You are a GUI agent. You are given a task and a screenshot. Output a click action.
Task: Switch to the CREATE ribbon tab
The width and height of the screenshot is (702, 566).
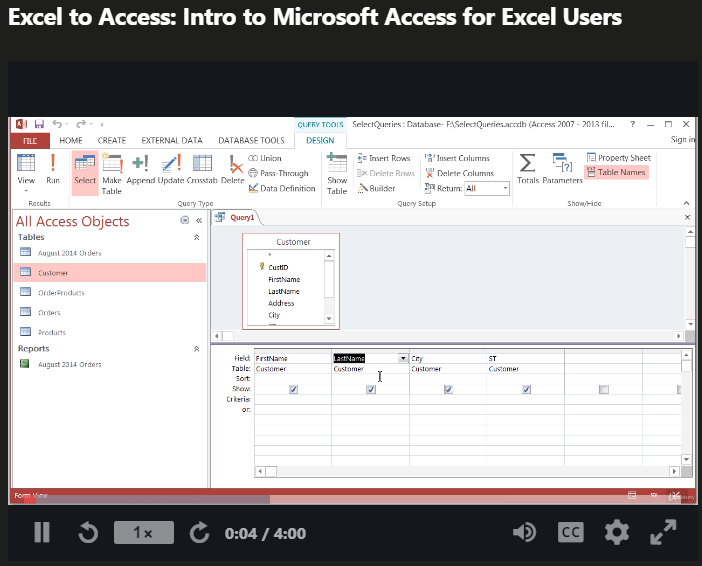pos(111,141)
